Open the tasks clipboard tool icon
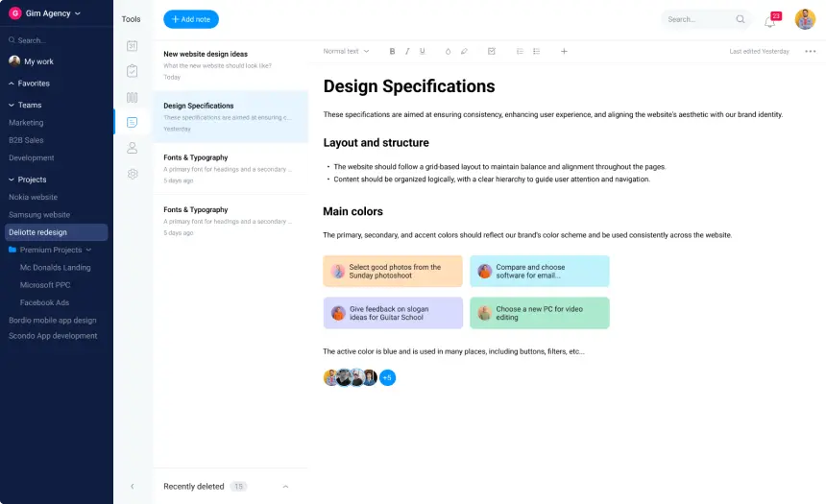The width and height of the screenshot is (826, 504). 133,71
